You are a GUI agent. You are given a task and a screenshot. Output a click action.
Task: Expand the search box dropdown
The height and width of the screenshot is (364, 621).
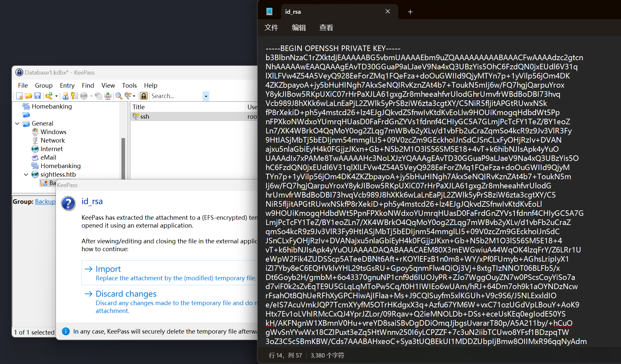(x=206, y=96)
